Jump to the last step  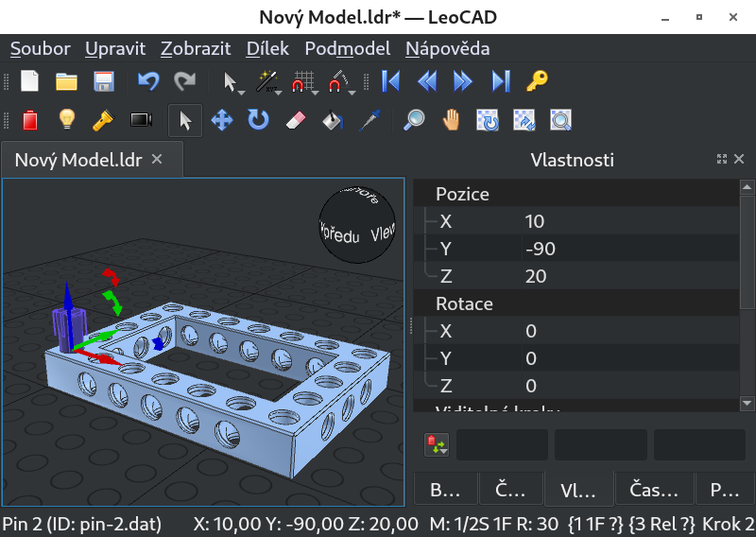[501, 81]
